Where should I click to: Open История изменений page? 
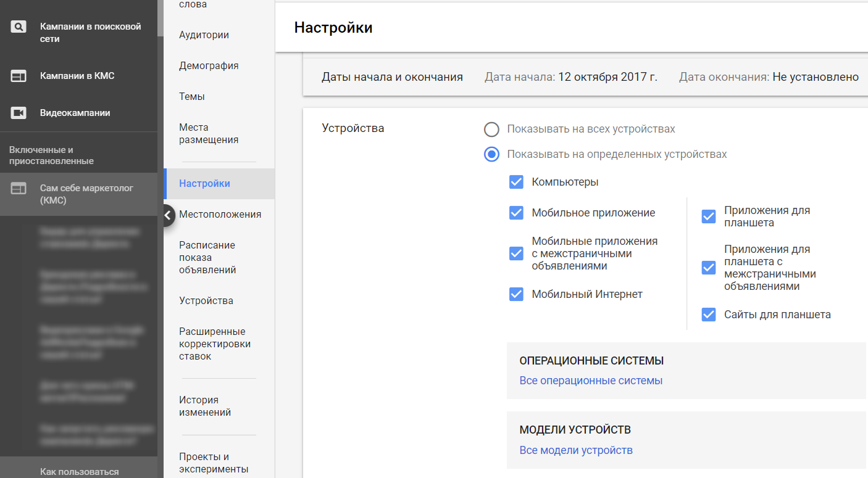(x=205, y=406)
